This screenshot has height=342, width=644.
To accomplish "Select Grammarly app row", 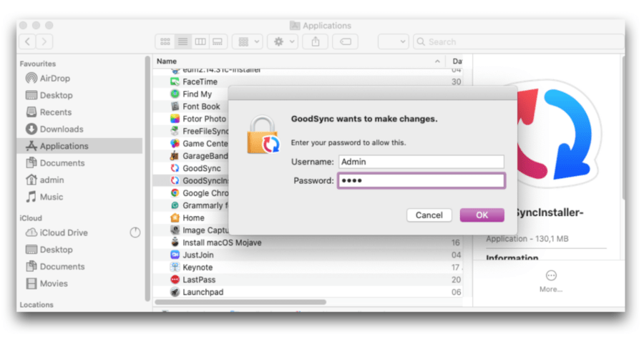I will click(x=191, y=205).
